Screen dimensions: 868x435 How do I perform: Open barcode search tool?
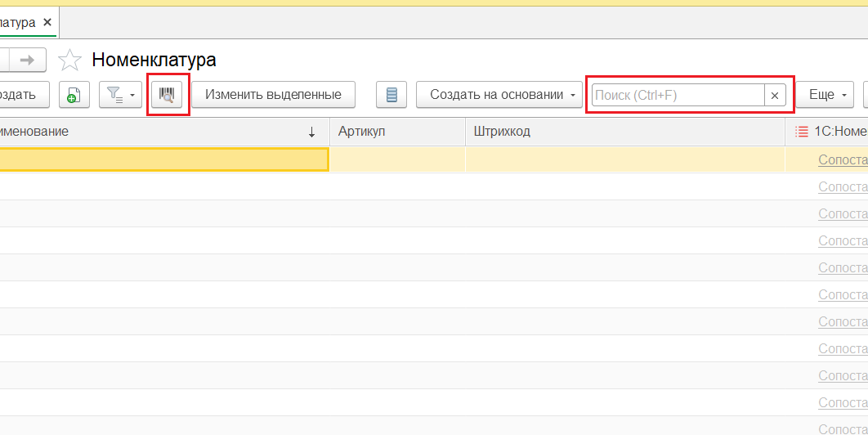(168, 95)
